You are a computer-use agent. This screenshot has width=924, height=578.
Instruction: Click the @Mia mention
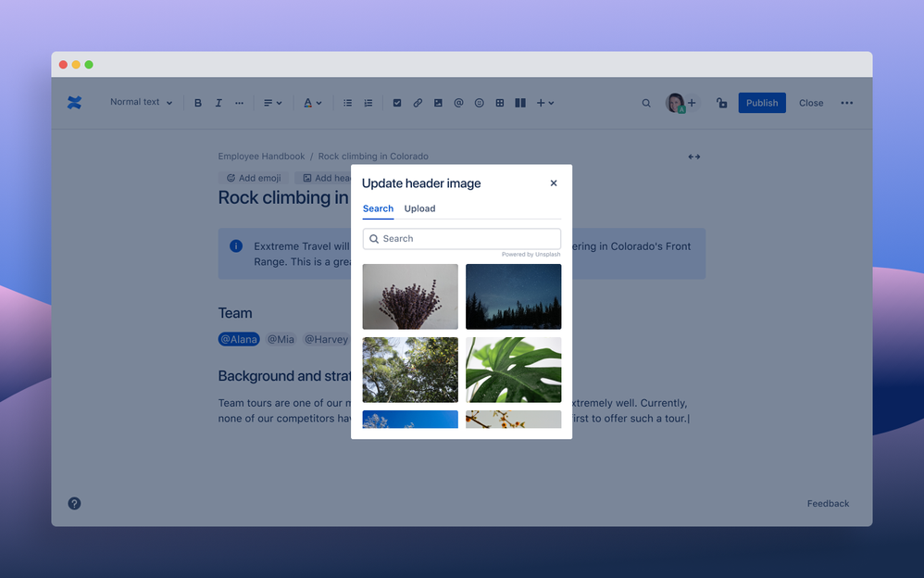(281, 339)
